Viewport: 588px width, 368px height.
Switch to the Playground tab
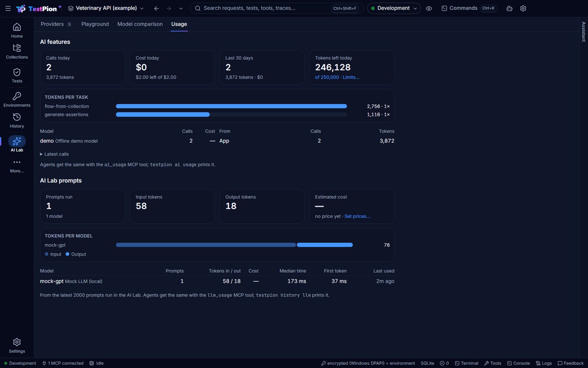(95, 24)
